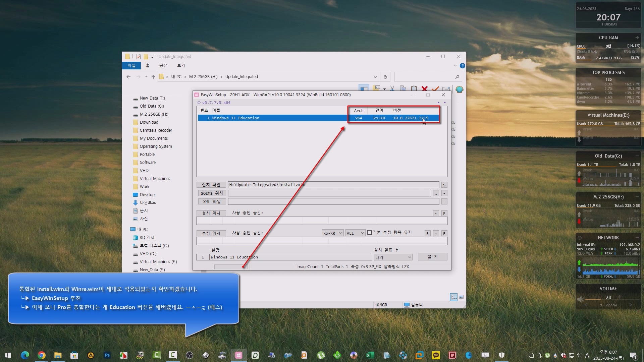Viewport: 644px width, 362px height.
Task: Click the preview pane icon in Explorer toolbar
Action: (364, 88)
